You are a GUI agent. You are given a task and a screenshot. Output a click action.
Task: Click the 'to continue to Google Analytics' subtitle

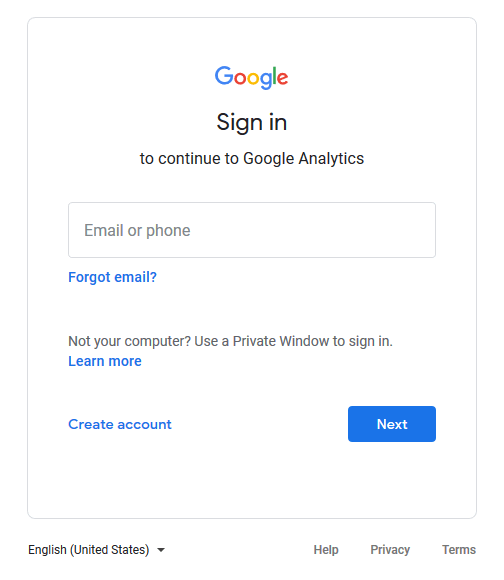point(251,159)
